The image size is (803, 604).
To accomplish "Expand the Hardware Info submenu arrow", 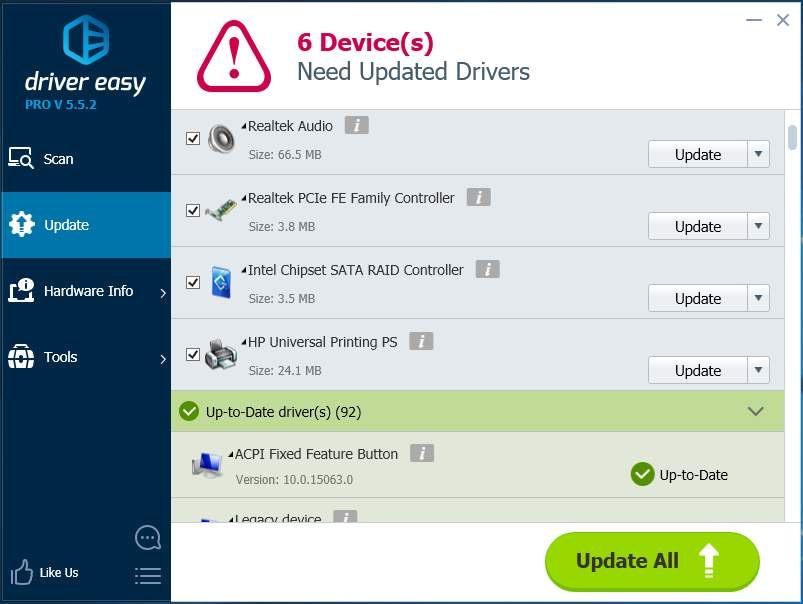I will tap(163, 293).
